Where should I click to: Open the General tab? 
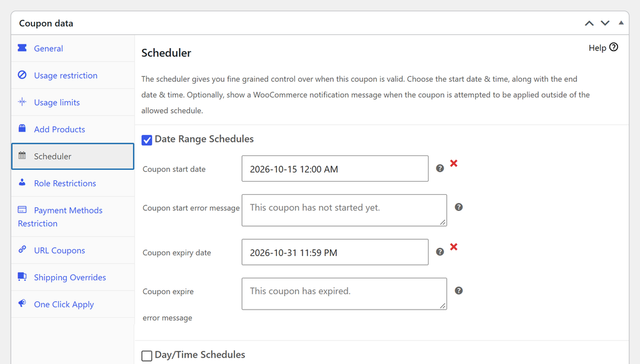72,49
